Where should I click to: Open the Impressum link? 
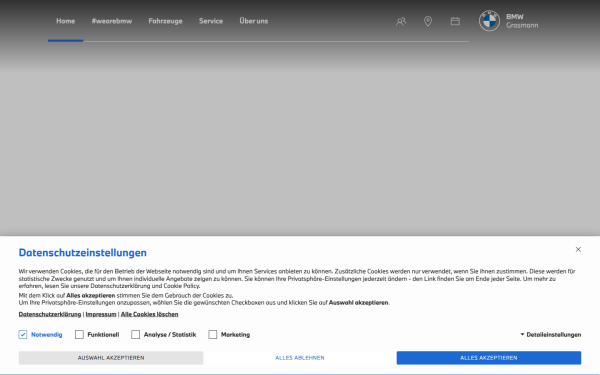click(x=101, y=314)
